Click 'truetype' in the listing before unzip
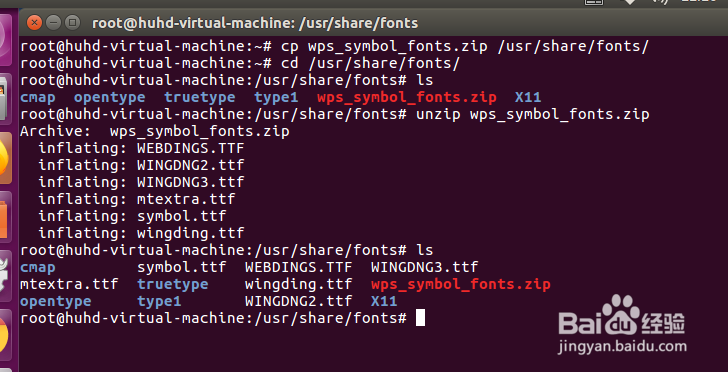 [x=200, y=98]
